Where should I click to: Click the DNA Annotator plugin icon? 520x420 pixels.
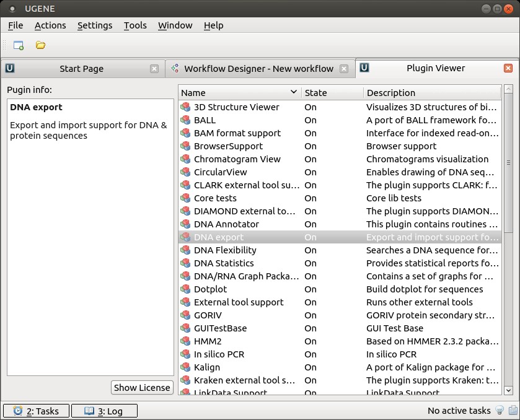185,224
